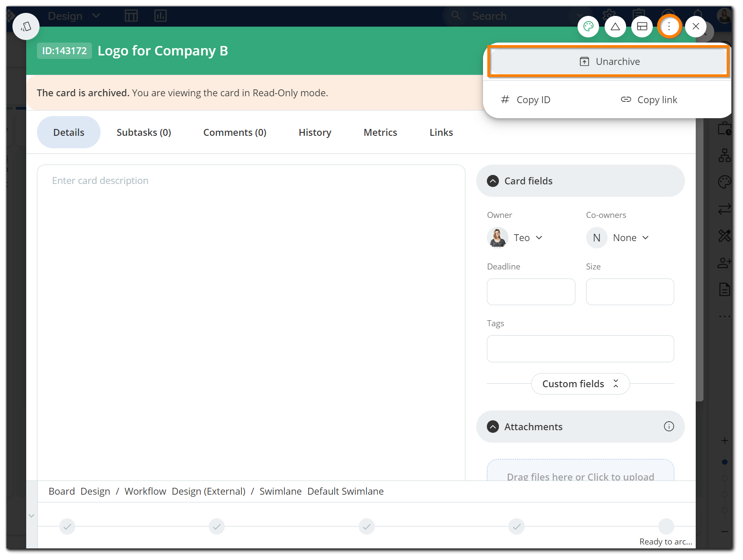Click Unarchive to restore the card
Viewport: 743px width, 560px height.
click(609, 62)
